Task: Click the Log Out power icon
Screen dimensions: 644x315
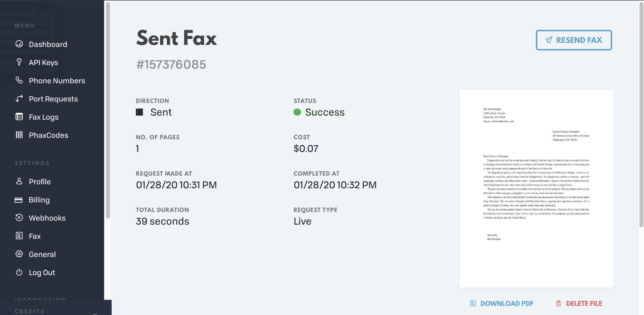Action: [19, 272]
